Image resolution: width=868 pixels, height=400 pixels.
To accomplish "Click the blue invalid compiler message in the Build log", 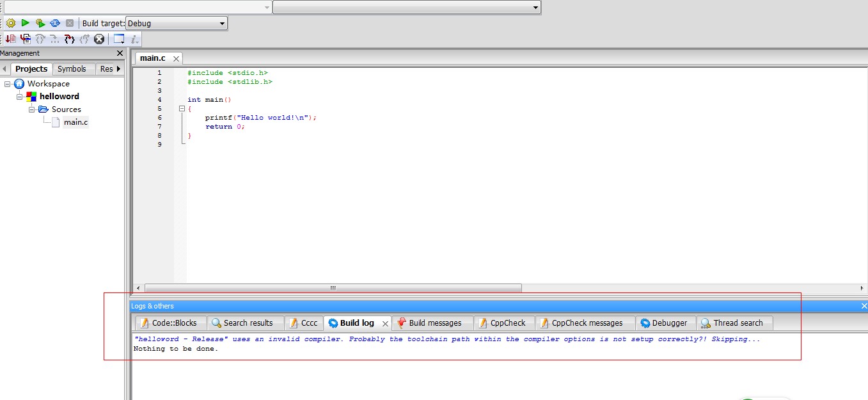I will pyautogui.click(x=447, y=339).
